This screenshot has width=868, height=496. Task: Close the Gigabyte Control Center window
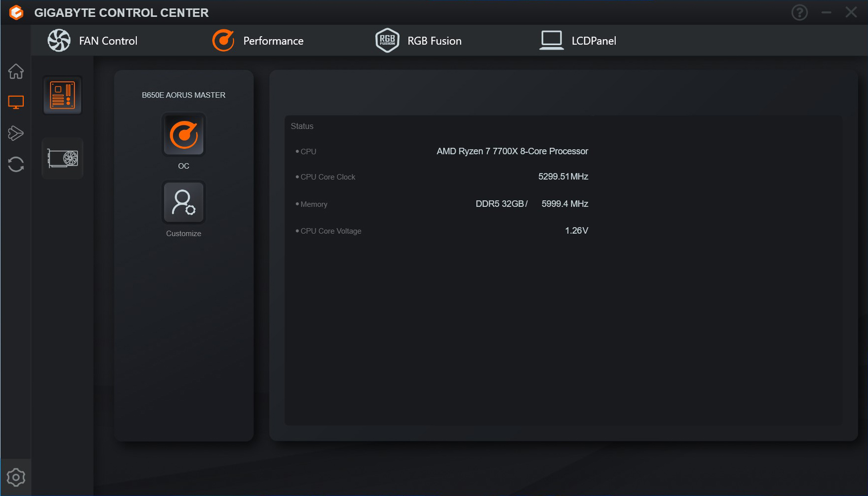pos(851,12)
